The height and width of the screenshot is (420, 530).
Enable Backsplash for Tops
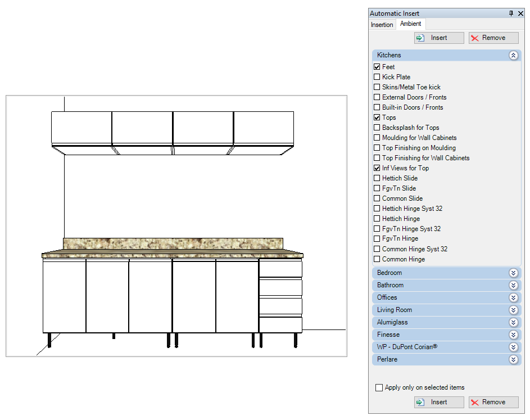click(377, 128)
